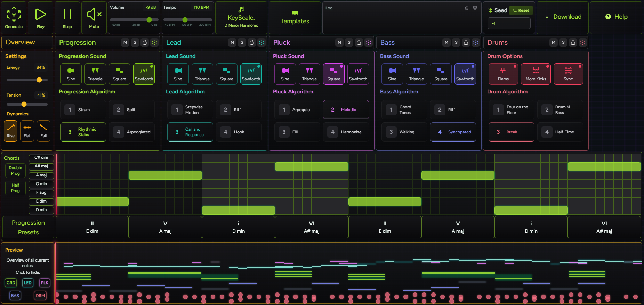Regenerate the Pluck track only
Screen dimensions: 644x305
[x=369, y=42]
